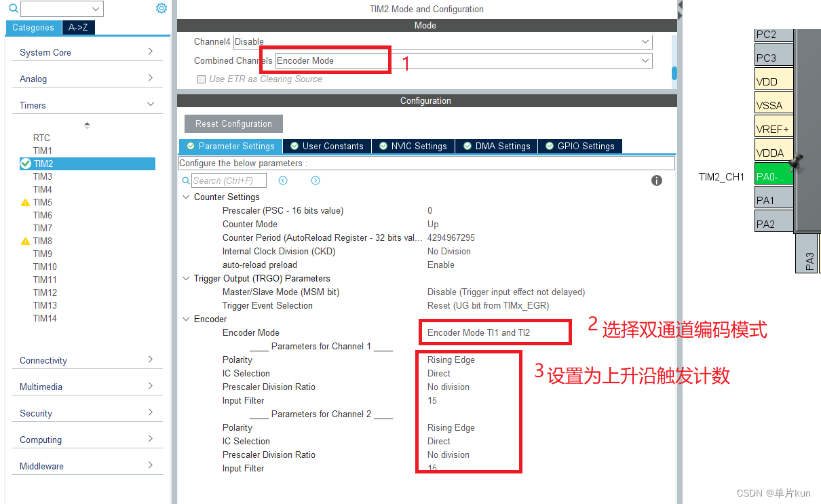Open the Channel4 dropdown
821x504 pixels.
[645, 41]
